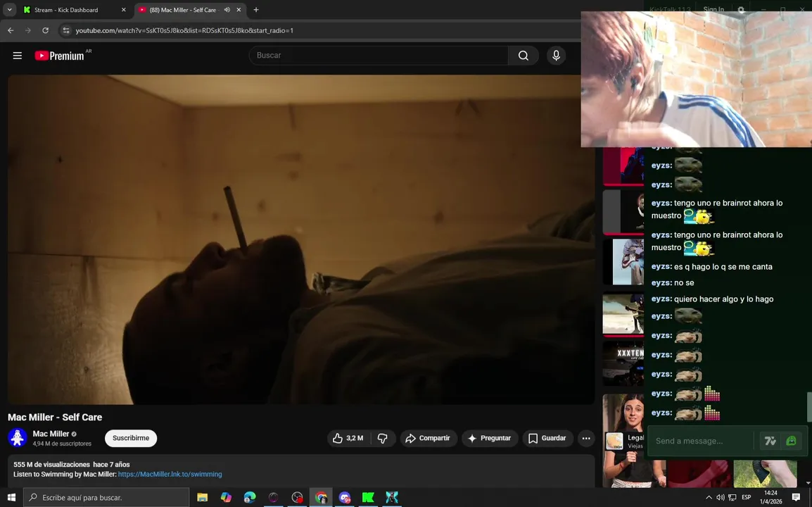812x507 pixels.
Task: Open KickTalk settings gear
Action: [x=741, y=10]
